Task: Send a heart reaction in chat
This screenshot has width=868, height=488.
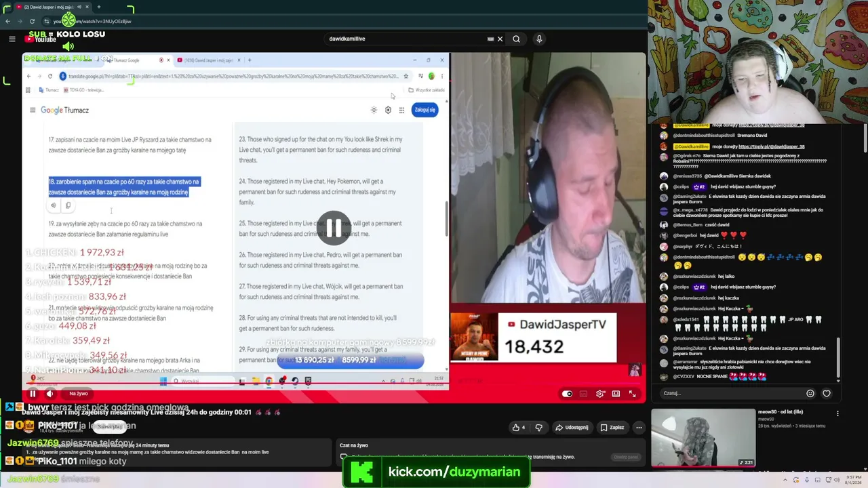Action: coord(827,393)
